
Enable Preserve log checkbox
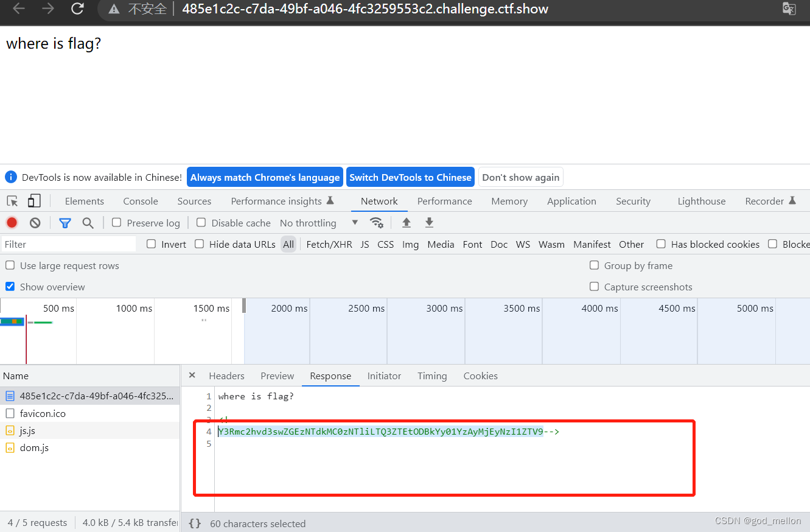pyautogui.click(x=117, y=223)
